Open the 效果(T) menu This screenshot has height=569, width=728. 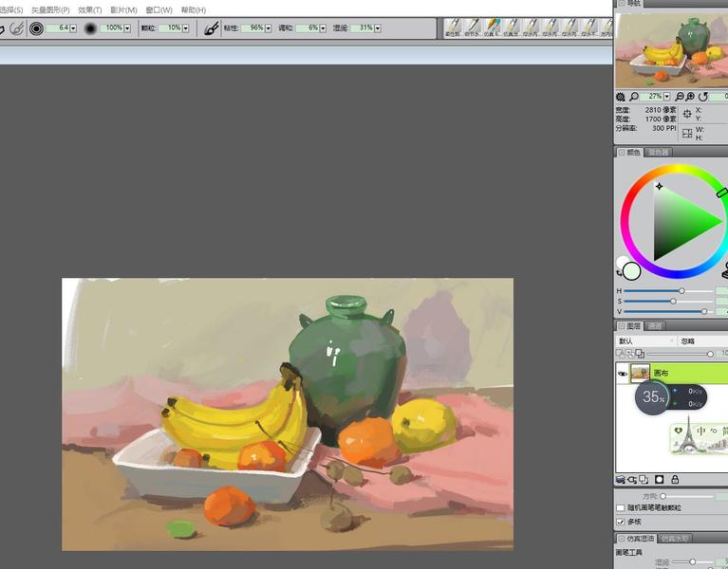(89, 9)
